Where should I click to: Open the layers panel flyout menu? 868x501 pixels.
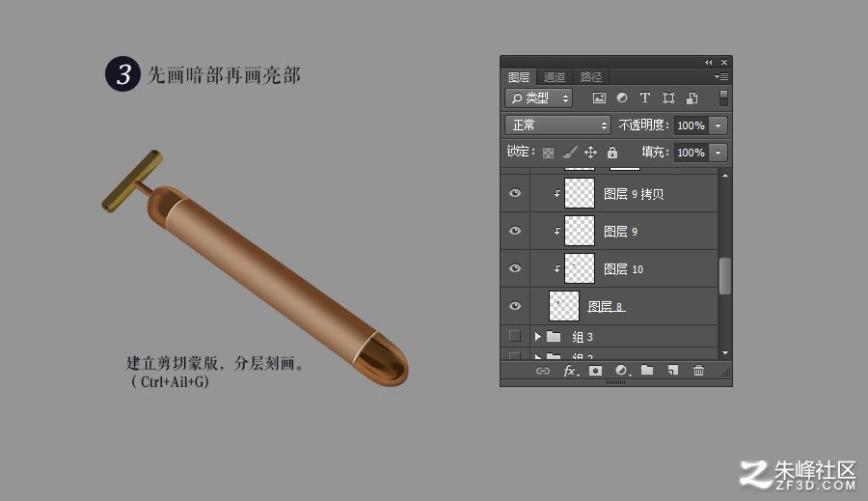point(721,76)
